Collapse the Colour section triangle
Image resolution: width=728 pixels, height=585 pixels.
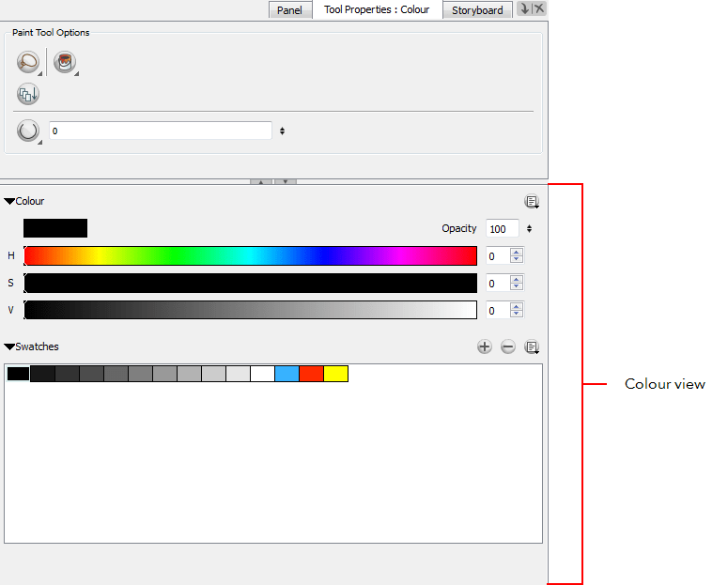tap(9, 201)
